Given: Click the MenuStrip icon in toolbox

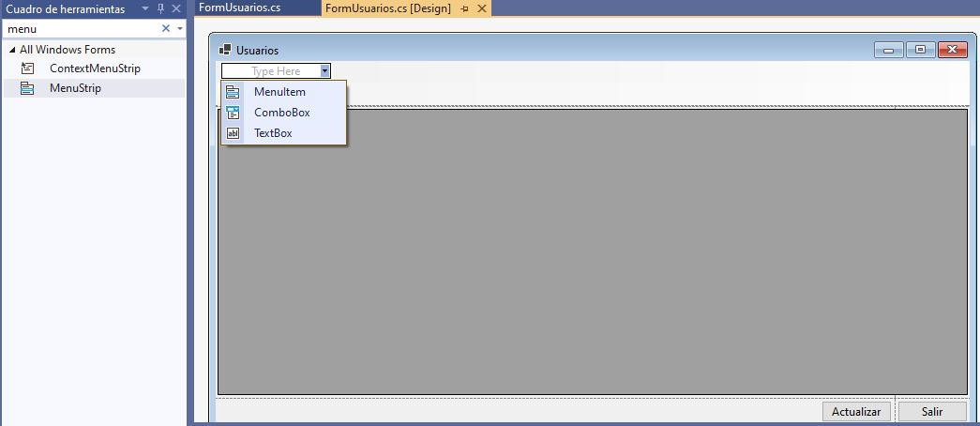Looking at the screenshot, I should pyautogui.click(x=27, y=88).
